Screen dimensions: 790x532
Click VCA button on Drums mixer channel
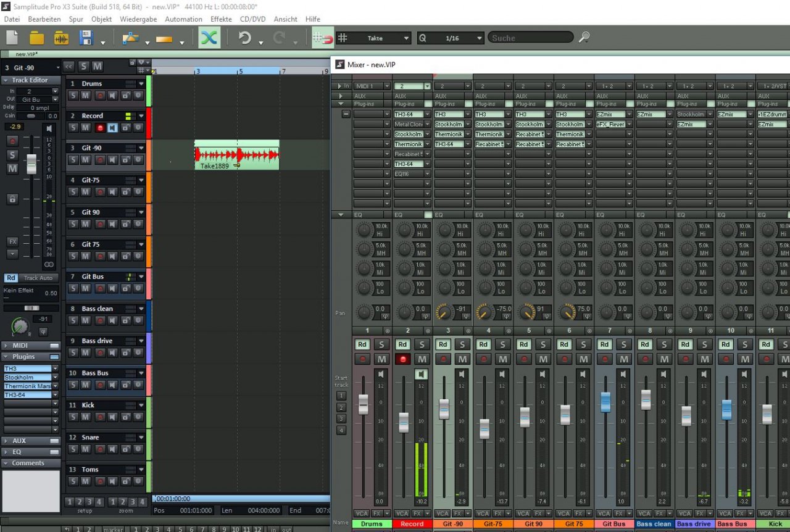[x=362, y=513]
